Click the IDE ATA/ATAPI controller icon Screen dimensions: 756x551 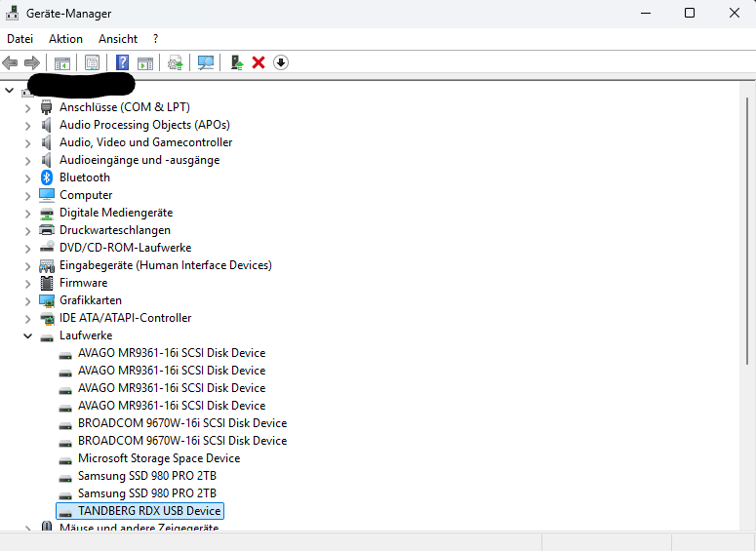[47, 318]
